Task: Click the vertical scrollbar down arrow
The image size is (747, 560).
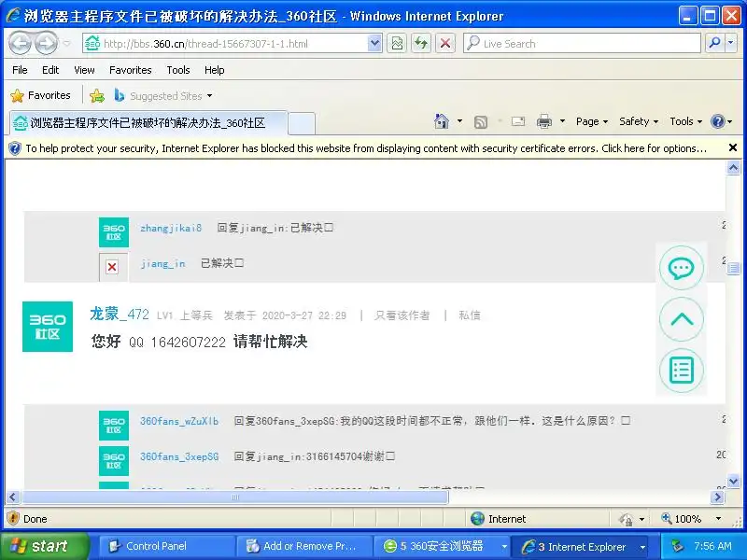Action: pos(733,482)
